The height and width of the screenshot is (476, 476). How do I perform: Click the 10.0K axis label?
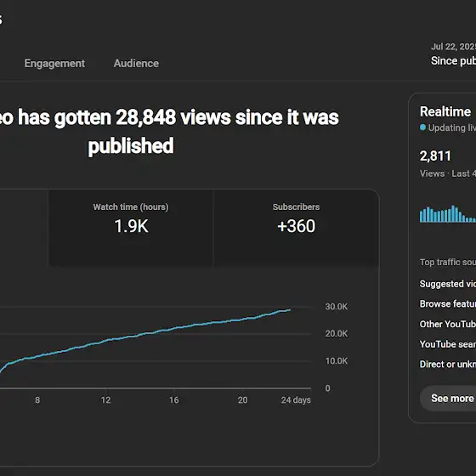click(337, 361)
